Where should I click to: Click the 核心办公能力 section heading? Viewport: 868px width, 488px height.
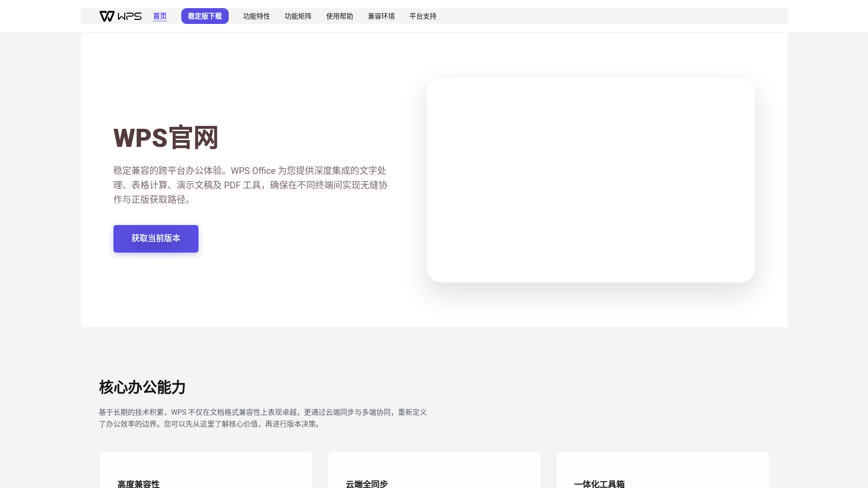142,387
